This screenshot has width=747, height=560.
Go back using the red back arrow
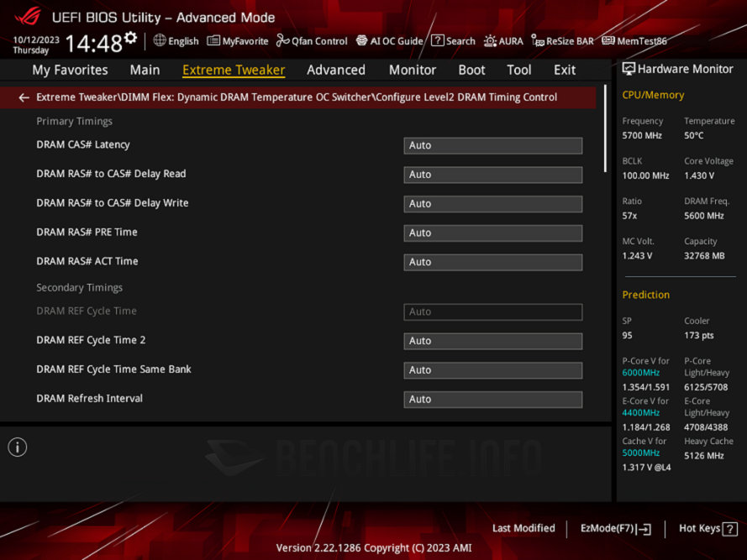click(x=23, y=97)
